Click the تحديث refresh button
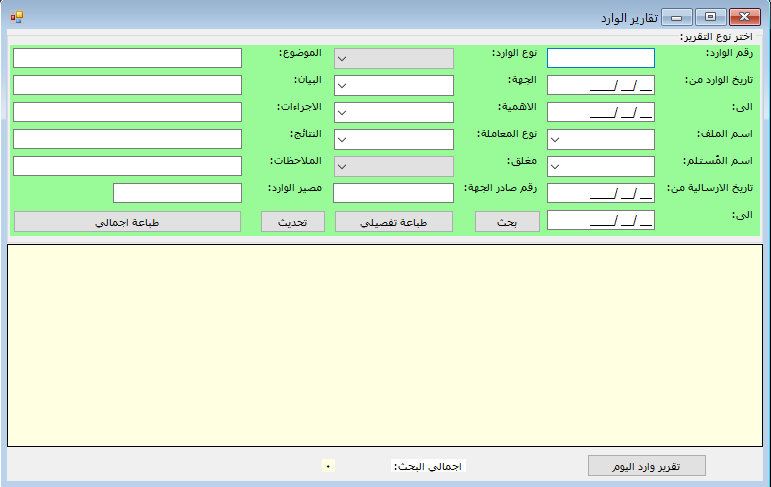The width and height of the screenshot is (771, 487). click(293, 222)
